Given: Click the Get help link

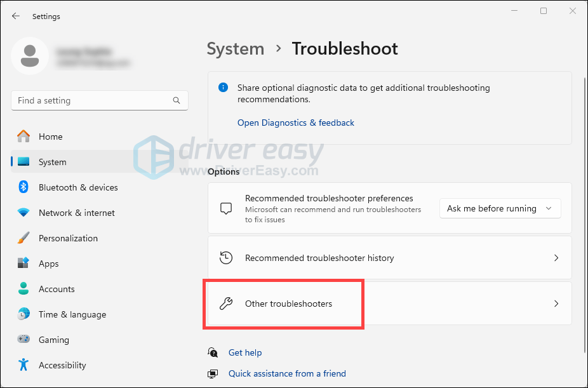Looking at the screenshot, I should point(244,352).
